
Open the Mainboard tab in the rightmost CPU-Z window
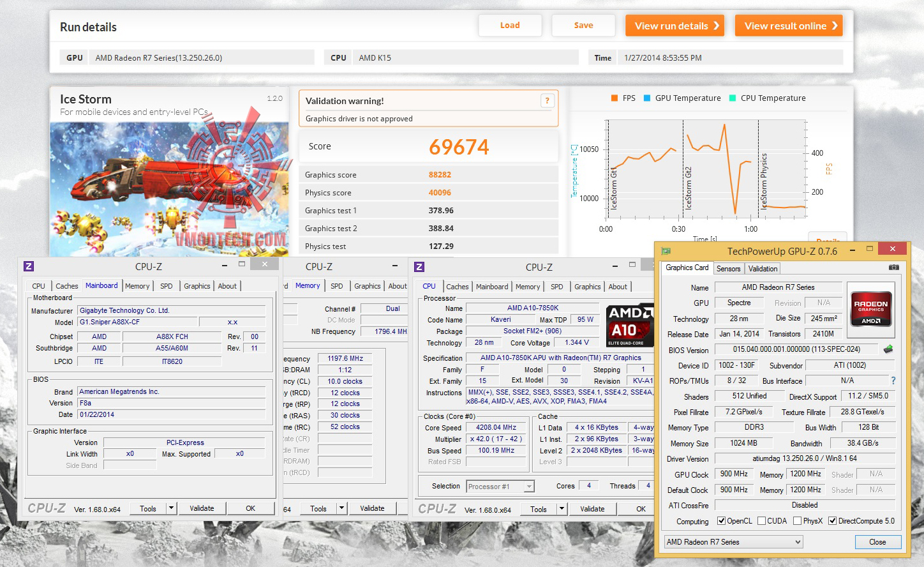[492, 287]
